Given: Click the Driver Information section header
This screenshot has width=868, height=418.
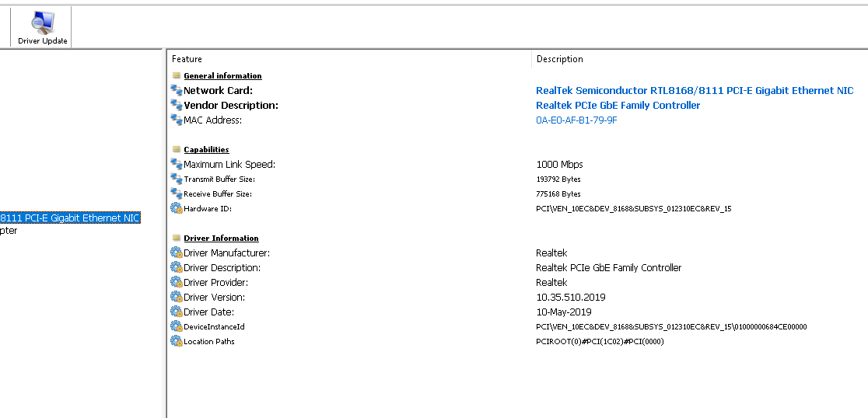Looking at the screenshot, I should [221, 239].
